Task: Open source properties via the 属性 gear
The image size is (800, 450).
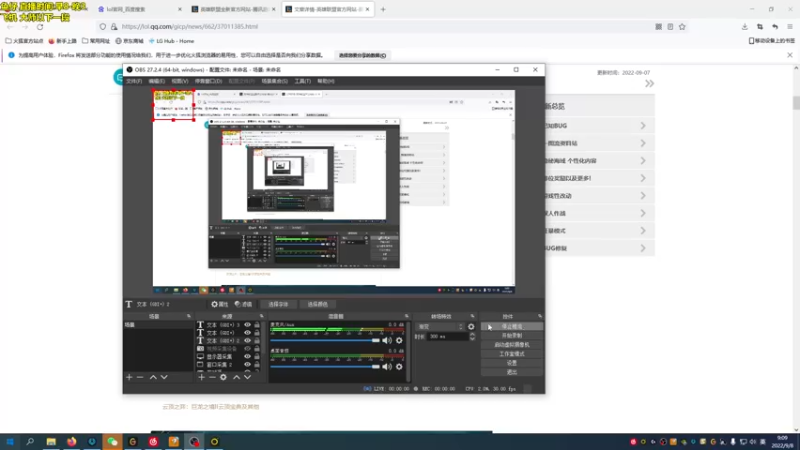Action: click(x=220, y=304)
